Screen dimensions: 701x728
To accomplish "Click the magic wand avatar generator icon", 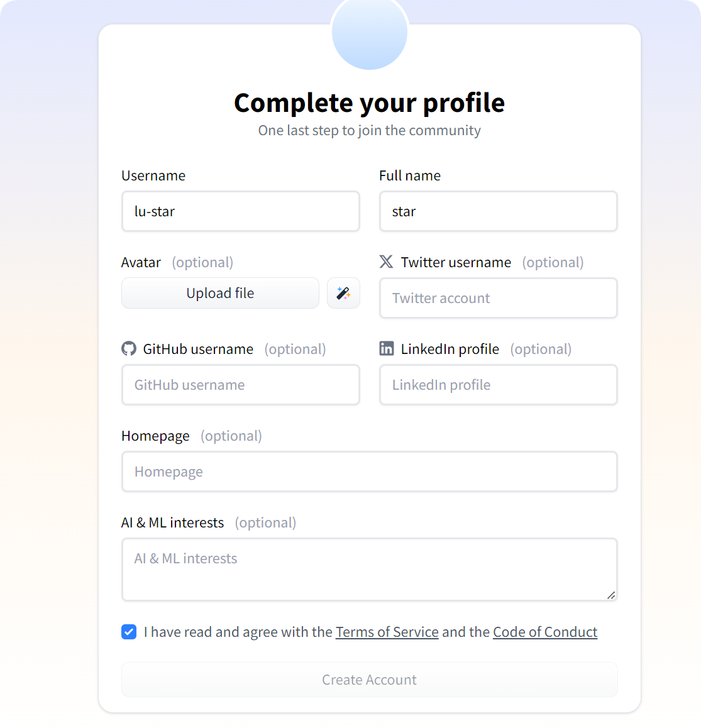I will [343, 293].
